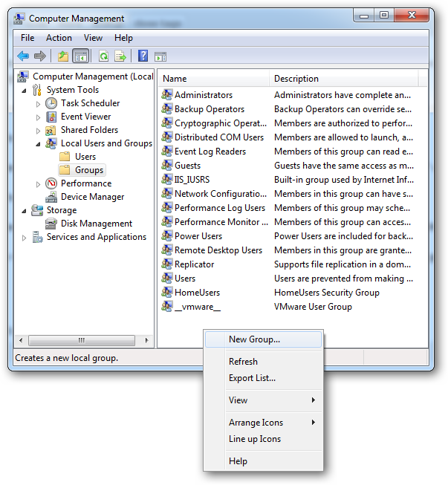Collapse the System Tools tree node
The image size is (448, 485).
pyautogui.click(x=24, y=91)
